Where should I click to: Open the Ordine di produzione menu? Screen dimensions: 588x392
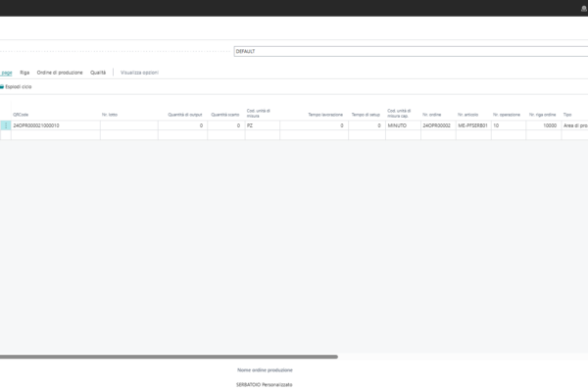point(60,73)
